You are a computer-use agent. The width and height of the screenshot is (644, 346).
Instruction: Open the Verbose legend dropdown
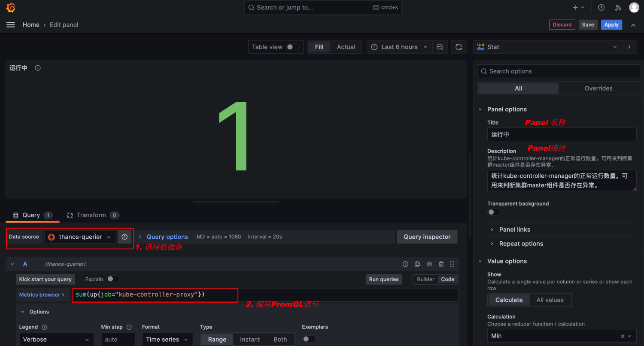(56, 340)
